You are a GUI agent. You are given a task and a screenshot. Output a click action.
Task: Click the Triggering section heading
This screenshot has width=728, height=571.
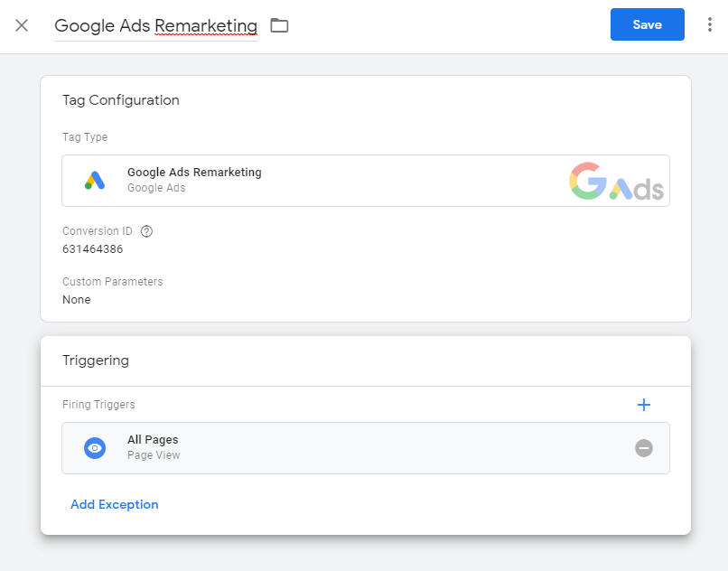pyautogui.click(x=96, y=360)
